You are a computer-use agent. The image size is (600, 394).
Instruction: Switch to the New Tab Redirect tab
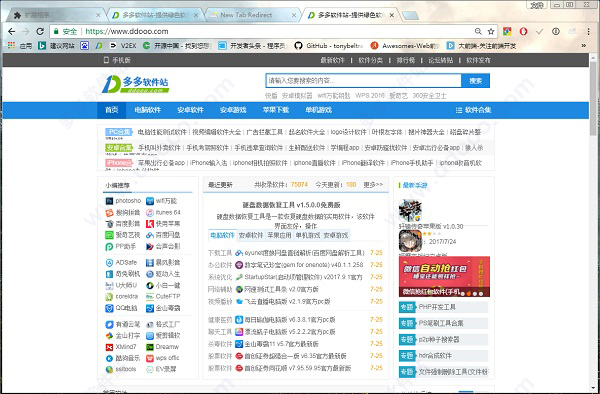coord(252,15)
